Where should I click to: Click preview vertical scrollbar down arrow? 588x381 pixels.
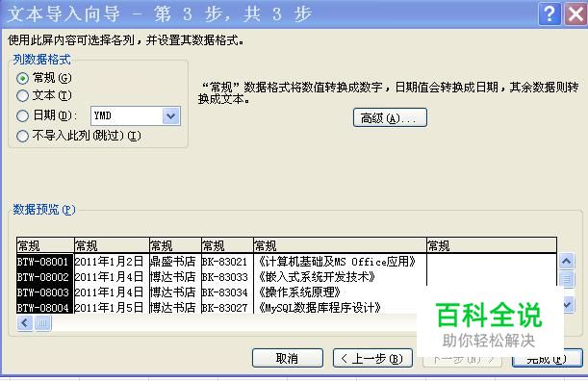(x=568, y=304)
